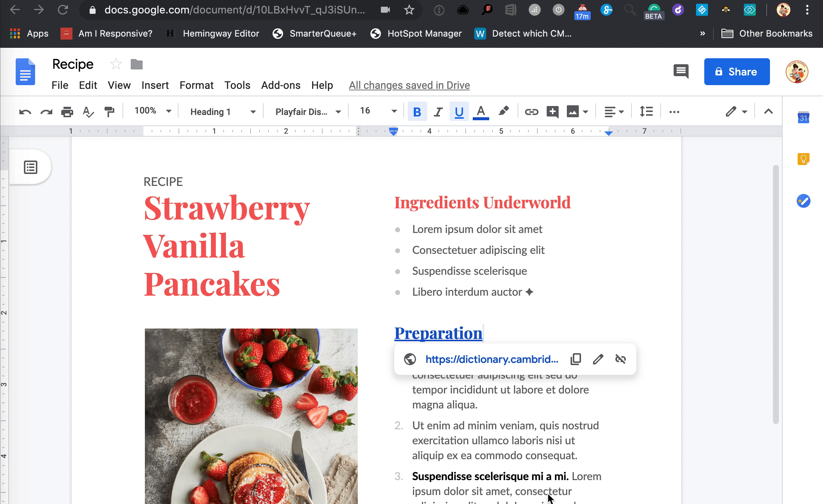Expand the font size dropdown showing 16
Image resolution: width=823 pixels, height=504 pixels.
tap(394, 112)
